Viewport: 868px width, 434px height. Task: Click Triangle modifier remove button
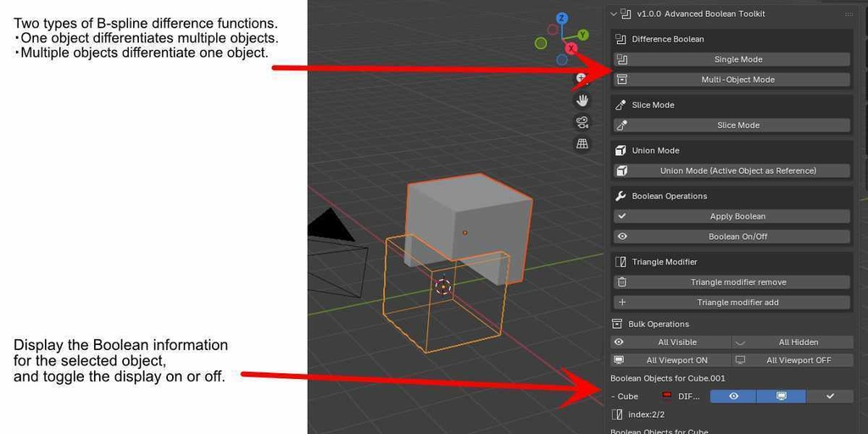pyautogui.click(x=732, y=282)
